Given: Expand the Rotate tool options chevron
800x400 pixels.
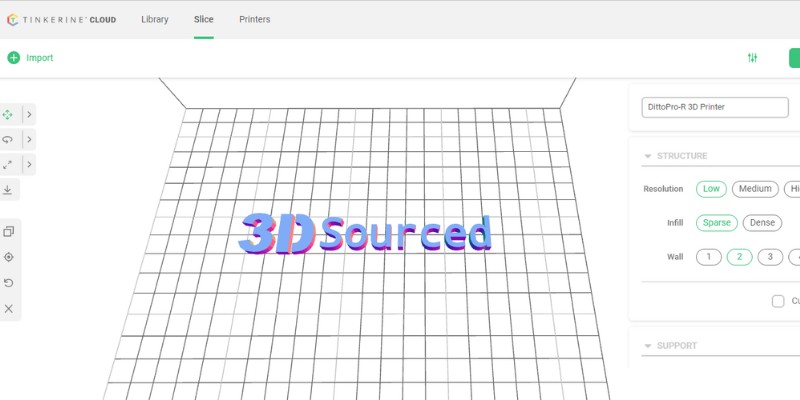Looking at the screenshot, I should pyautogui.click(x=28, y=139).
